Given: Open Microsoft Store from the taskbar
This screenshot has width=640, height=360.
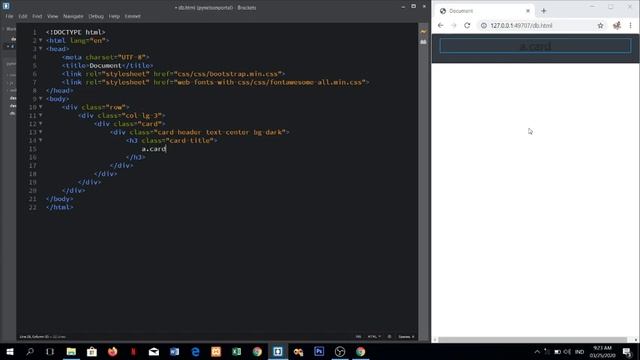Looking at the screenshot, I should [x=92, y=351].
